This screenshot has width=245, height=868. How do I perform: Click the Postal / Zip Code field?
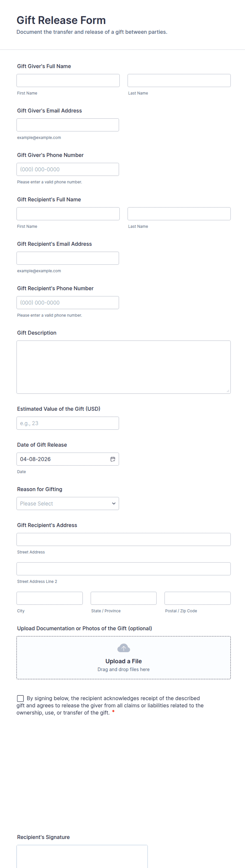(197, 598)
